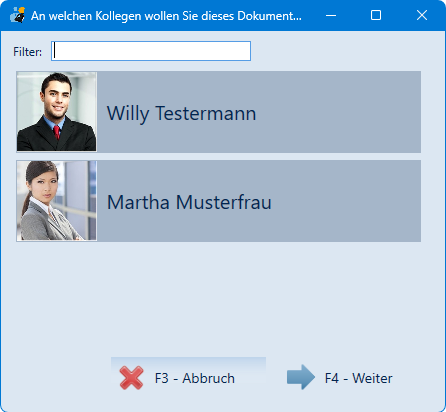The width and height of the screenshot is (446, 412).
Task: Choose the Martha Musterfrau name text
Action: [189, 202]
